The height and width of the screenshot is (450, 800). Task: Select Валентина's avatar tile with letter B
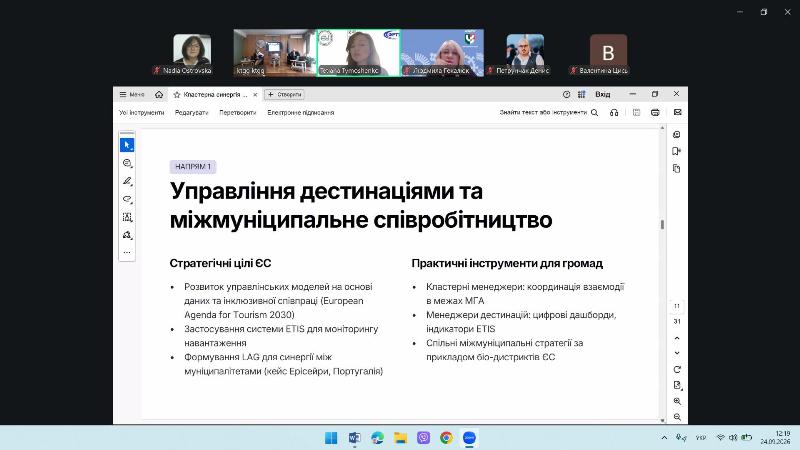pos(608,54)
